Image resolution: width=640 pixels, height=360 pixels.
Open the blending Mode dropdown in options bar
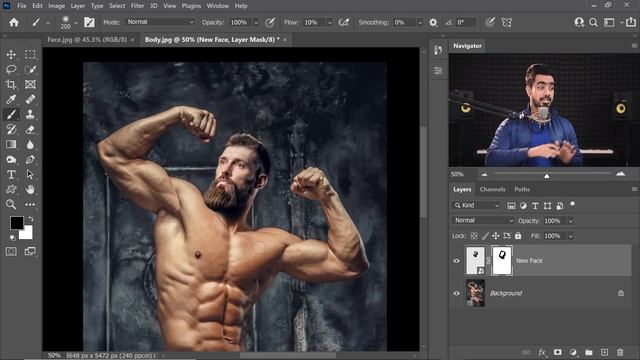pyautogui.click(x=160, y=22)
